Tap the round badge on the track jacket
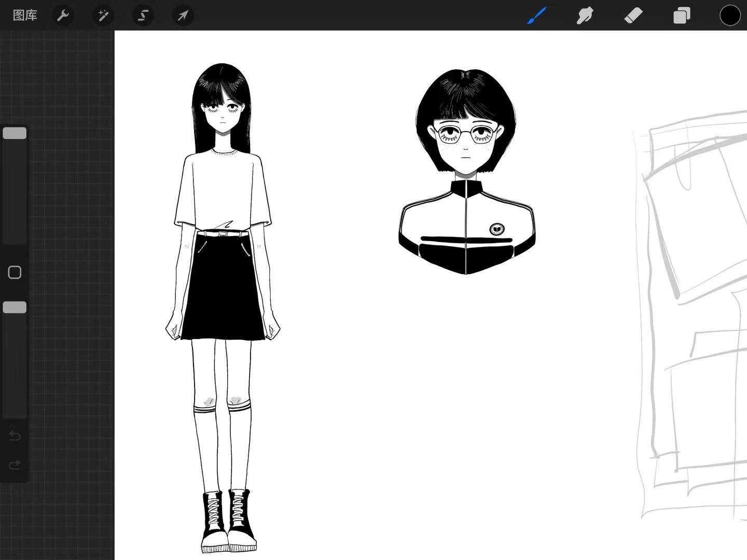This screenshot has height=560, width=747. click(496, 229)
